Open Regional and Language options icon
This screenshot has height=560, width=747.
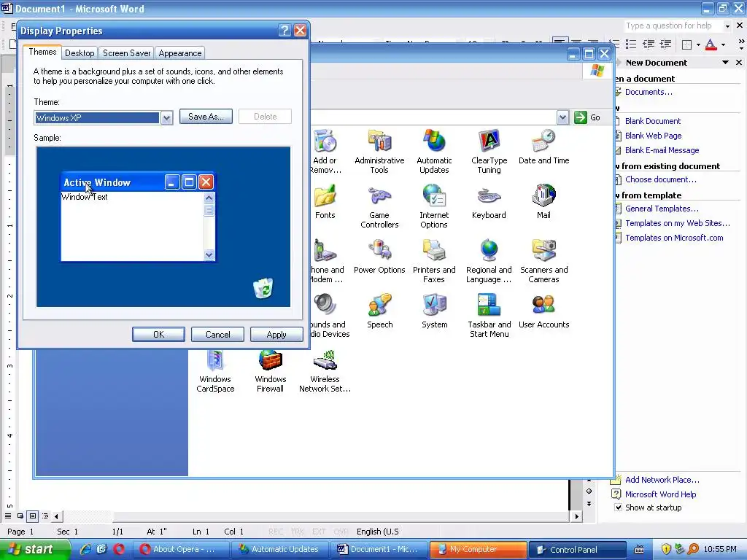coord(489,261)
